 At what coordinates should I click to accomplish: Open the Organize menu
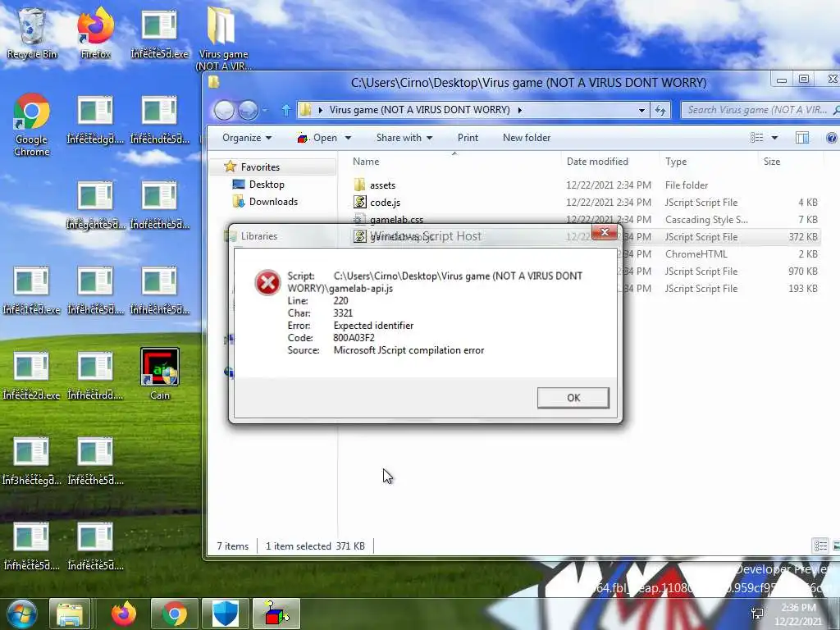pyautogui.click(x=246, y=138)
